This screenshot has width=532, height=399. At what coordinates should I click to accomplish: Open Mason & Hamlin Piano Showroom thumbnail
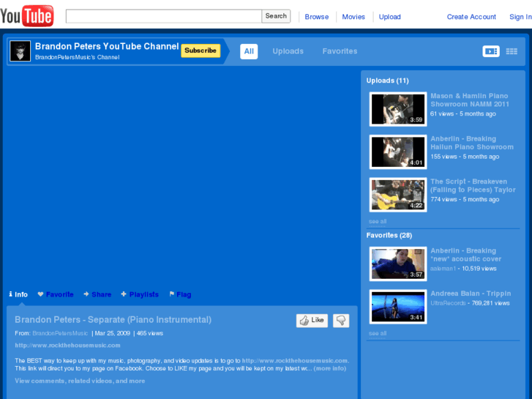pos(398,109)
